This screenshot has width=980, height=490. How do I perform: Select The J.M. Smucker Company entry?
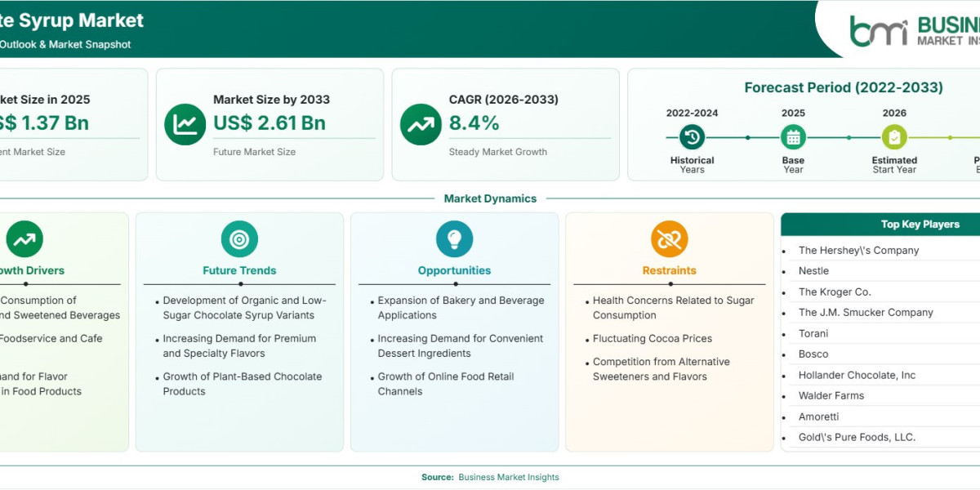[x=866, y=313]
